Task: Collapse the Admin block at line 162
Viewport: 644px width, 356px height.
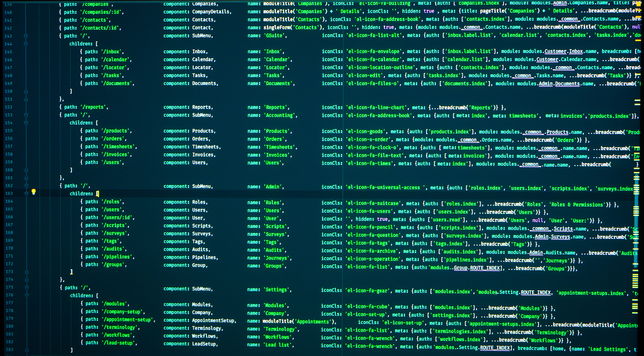Action: pos(26,186)
